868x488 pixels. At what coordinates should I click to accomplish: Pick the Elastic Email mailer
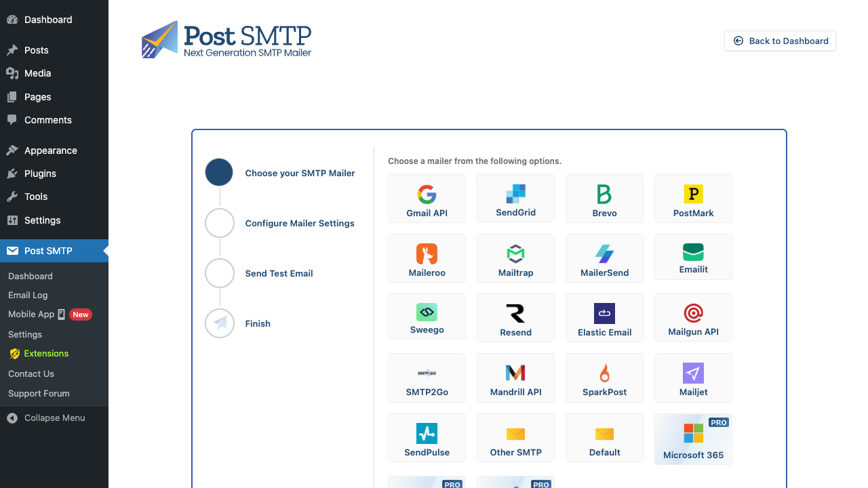pyautogui.click(x=604, y=318)
